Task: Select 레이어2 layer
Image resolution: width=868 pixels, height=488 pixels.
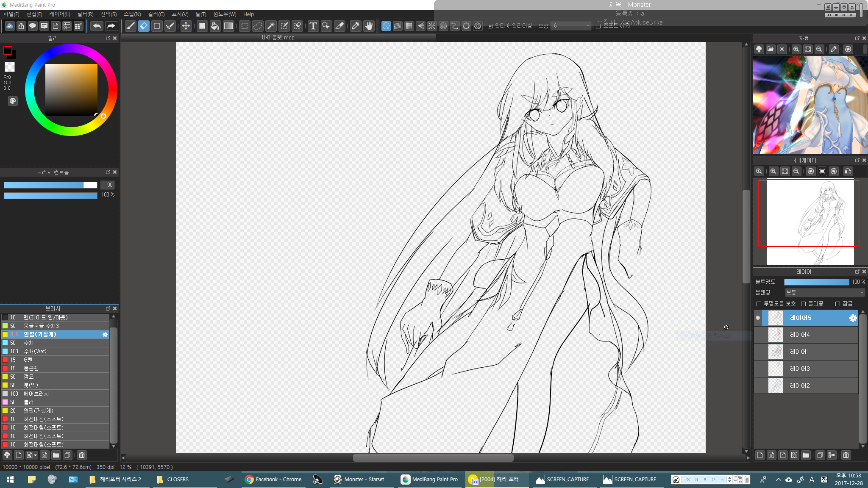Action: 806,385
